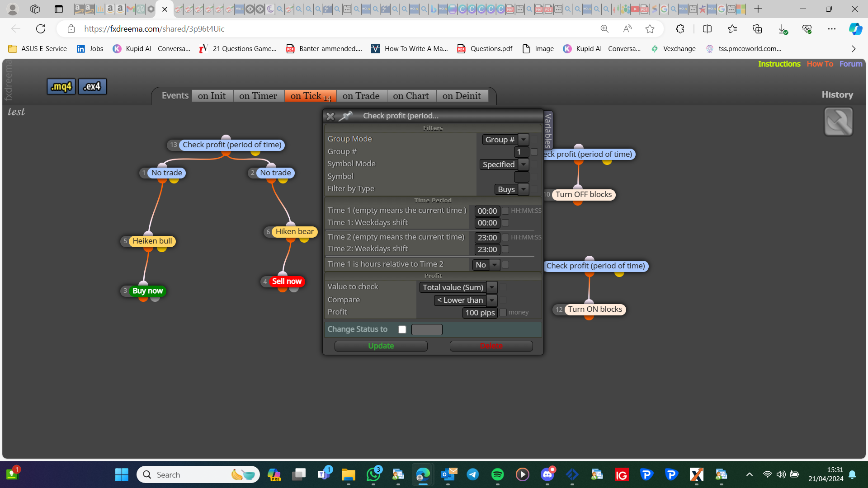The image size is (868, 488).
Task: Zoom the page with magnifier icon
Action: click(x=604, y=29)
